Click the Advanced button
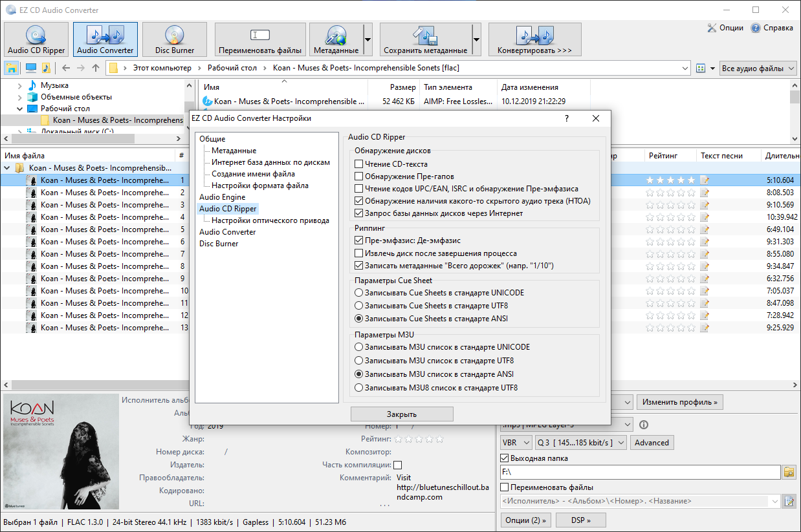The width and height of the screenshot is (801, 532). tap(652, 443)
